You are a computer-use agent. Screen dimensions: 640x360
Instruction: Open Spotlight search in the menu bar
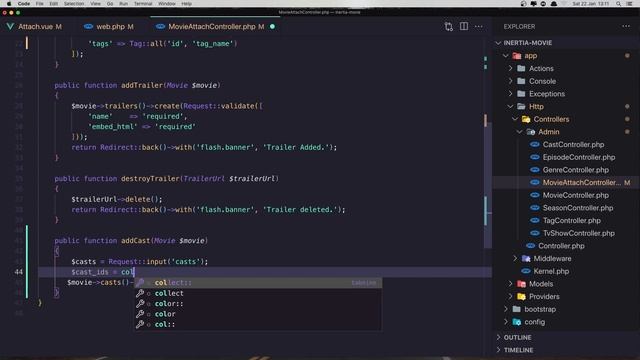click(619, 4)
